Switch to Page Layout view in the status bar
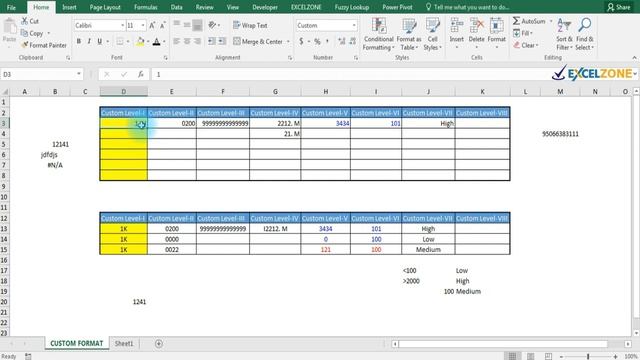The image size is (640, 360). click(x=531, y=356)
